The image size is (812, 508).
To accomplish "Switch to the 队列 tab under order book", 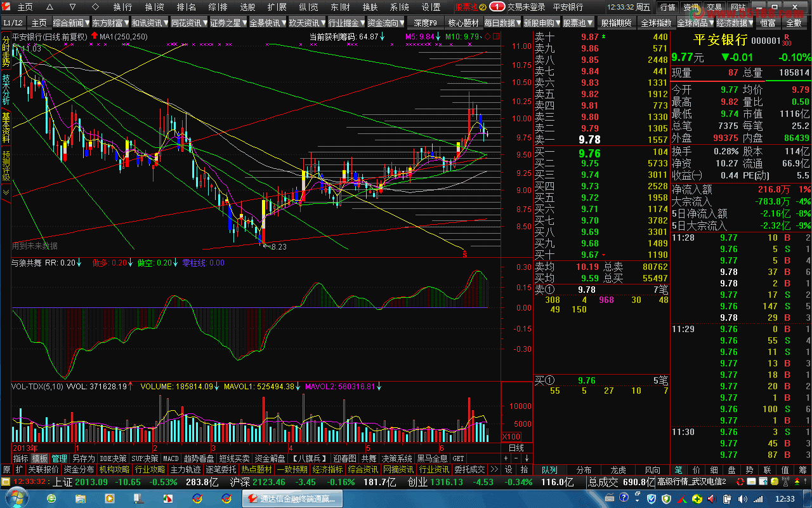I will (549, 470).
